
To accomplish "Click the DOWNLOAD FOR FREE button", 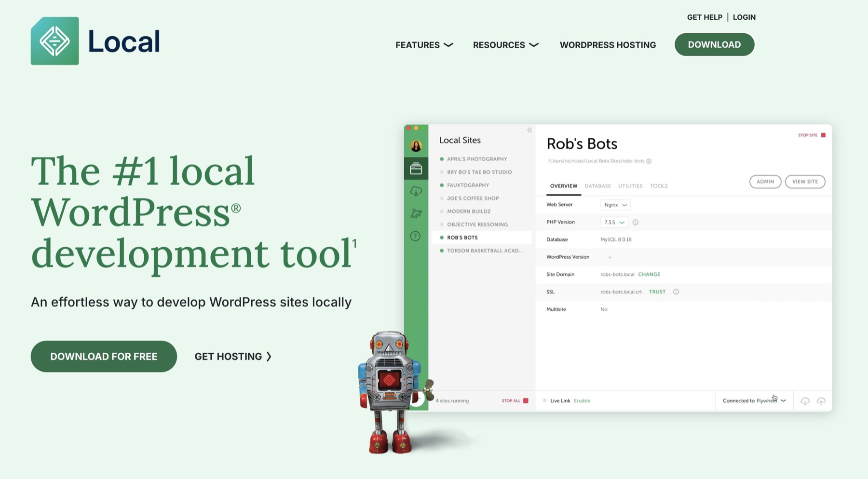I will pos(103,357).
